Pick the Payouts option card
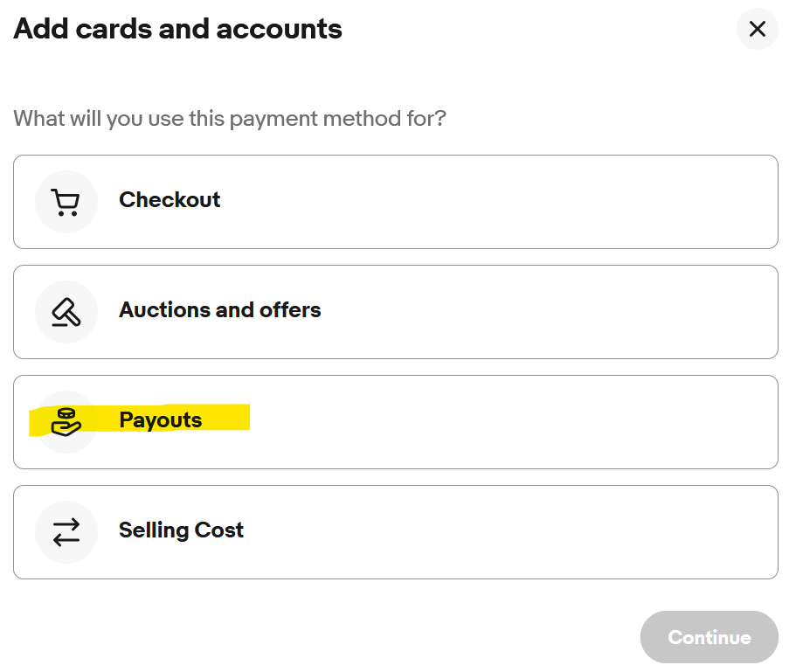The height and width of the screenshot is (672, 789). pyautogui.click(x=395, y=422)
